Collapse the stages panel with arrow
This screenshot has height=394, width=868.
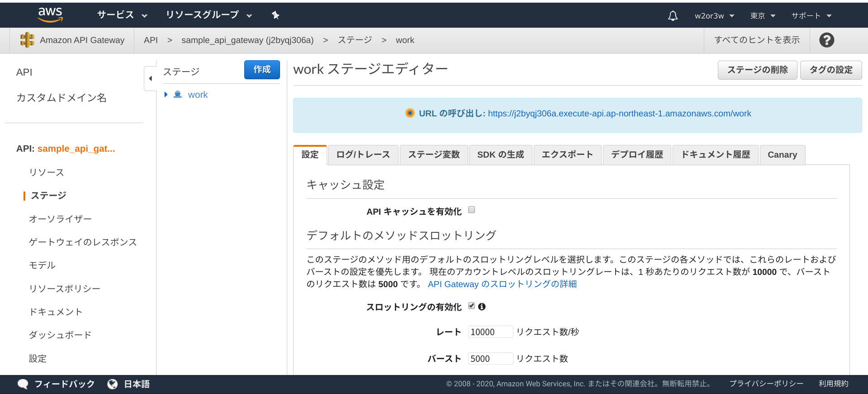click(x=150, y=78)
